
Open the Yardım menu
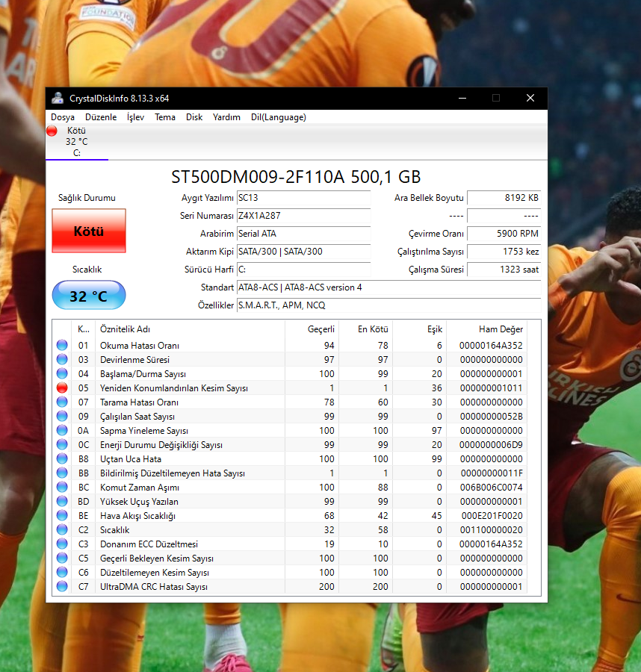(226, 117)
